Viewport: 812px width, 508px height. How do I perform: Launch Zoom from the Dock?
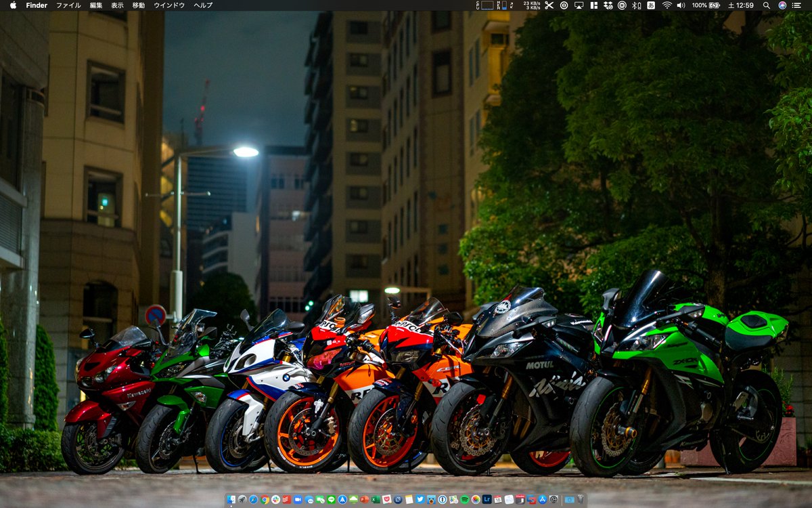[x=298, y=499]
